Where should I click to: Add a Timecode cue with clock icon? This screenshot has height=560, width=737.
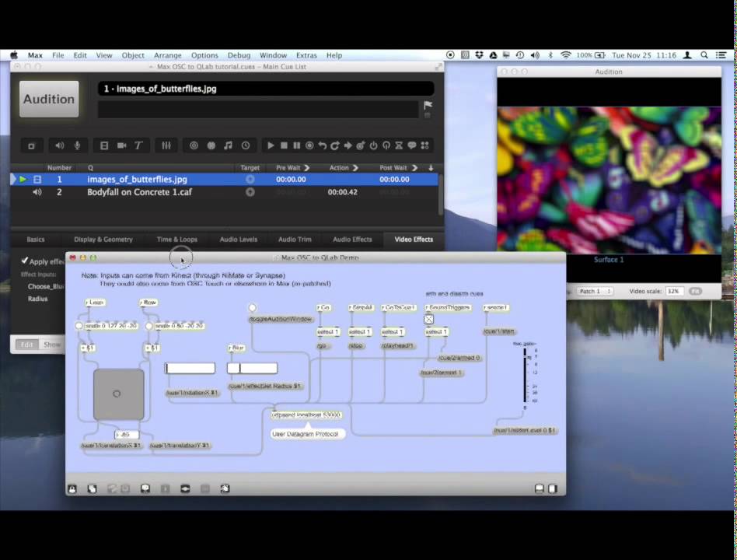tap(246, 145)
